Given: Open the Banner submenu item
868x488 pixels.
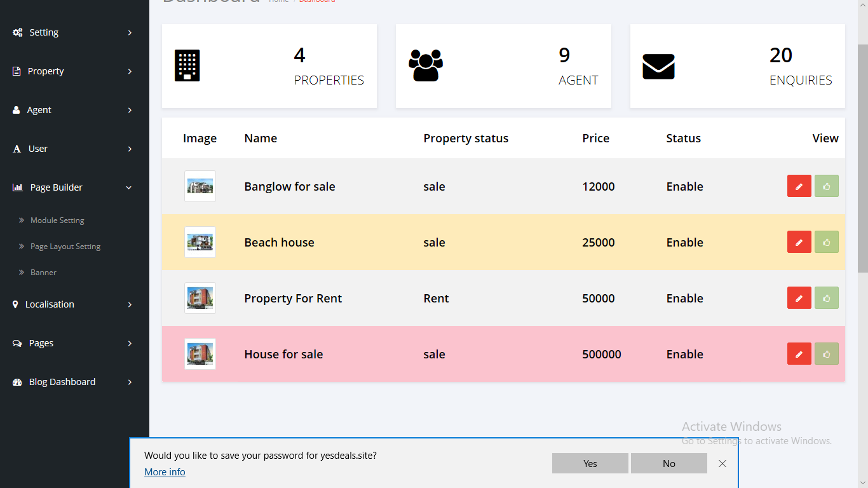Looking at the screenshot, I should pyautogui.click(x=43, y=273).
